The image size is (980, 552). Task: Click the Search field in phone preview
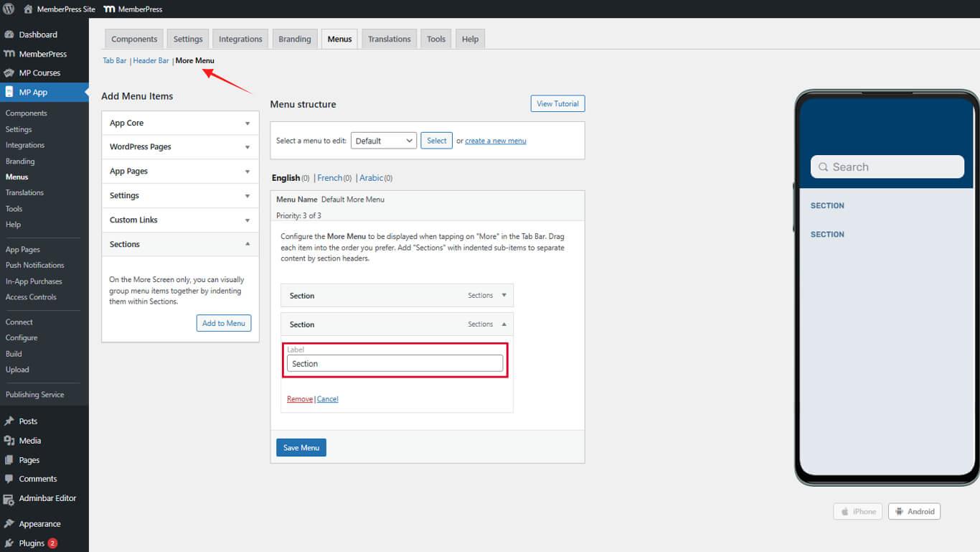[887, 167]
